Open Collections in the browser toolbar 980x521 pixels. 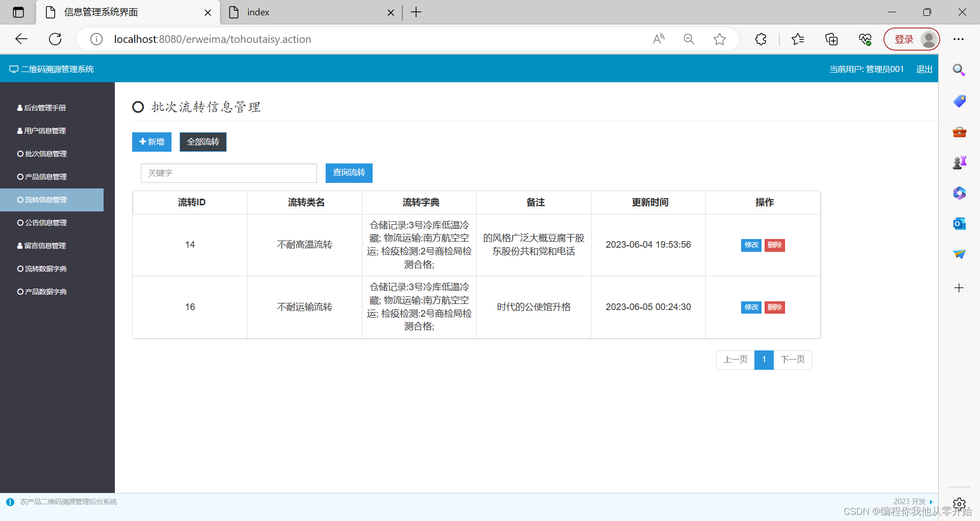(x=831, y=39)
